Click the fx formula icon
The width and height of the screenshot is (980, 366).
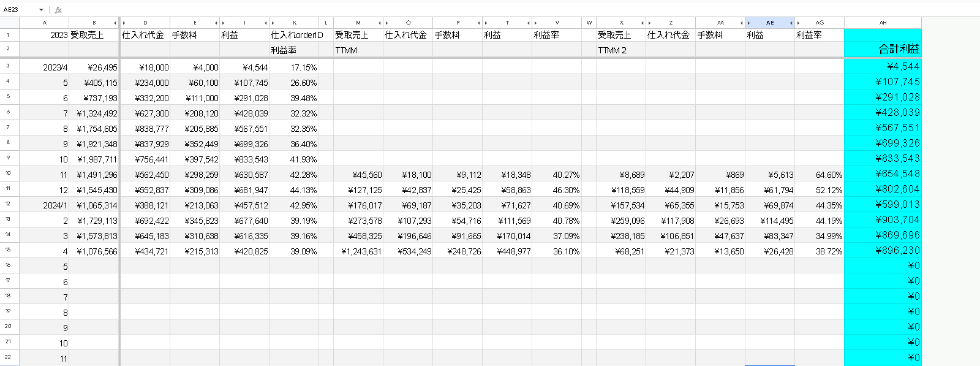58,10
